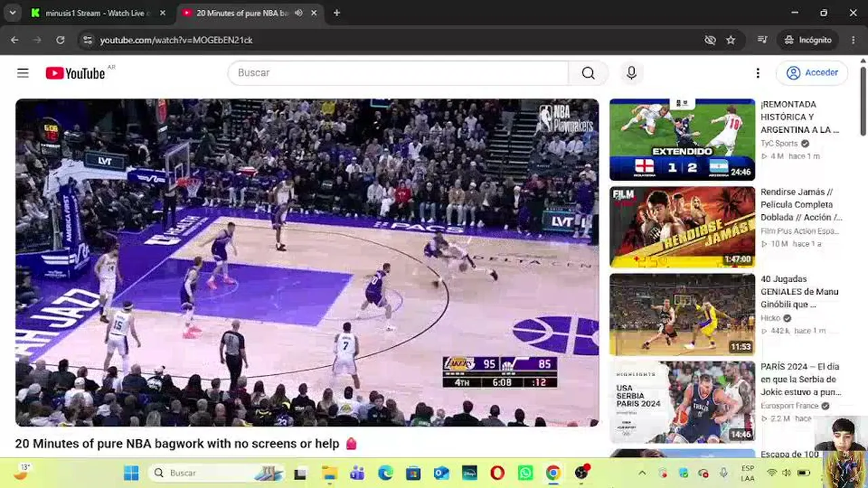Open ¡REMONTADA HISTÓRICA Y ARGENTINA title link
The width and height of the screenshot is (868, 488).
pyautogui.click(x=800, y=117)
